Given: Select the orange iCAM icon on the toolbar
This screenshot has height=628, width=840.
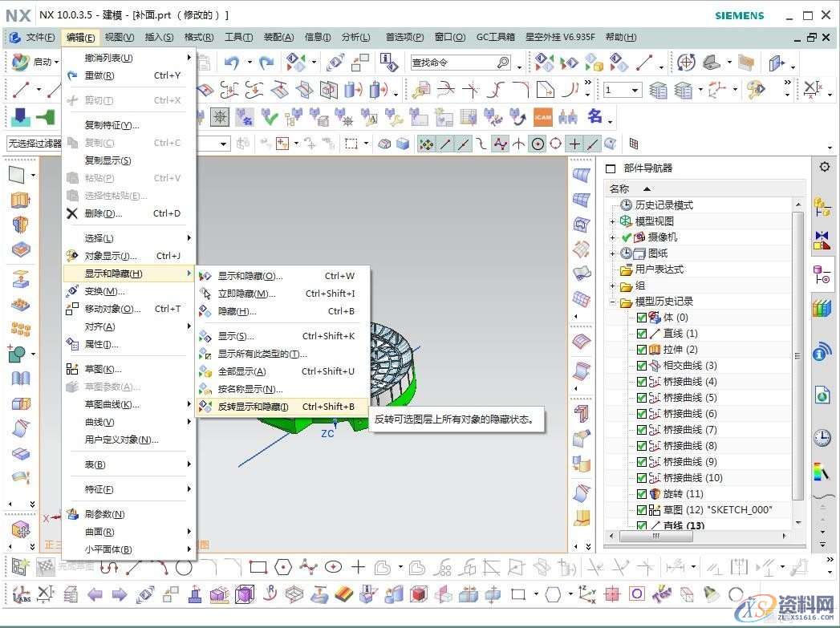Looking at the screenshot, I should point(543,116).
